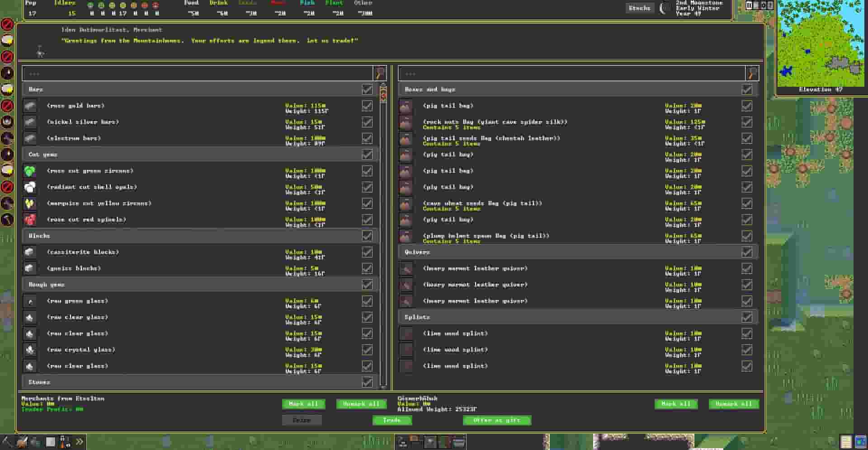Click a red prohibited-sign icon in the left sidebar
The image size is (868, 450).
pos(7,26)
